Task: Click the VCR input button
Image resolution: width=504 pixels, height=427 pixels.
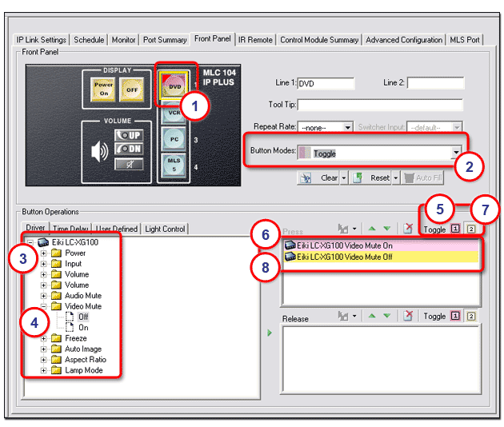Action: [x=174, y=114]
